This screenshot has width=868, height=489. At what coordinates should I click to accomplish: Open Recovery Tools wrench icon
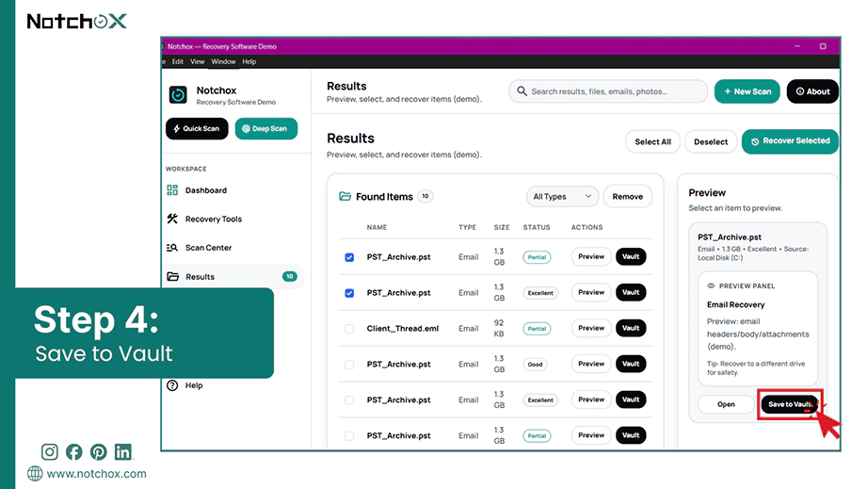pyautogui.click(x=172, y=219)
